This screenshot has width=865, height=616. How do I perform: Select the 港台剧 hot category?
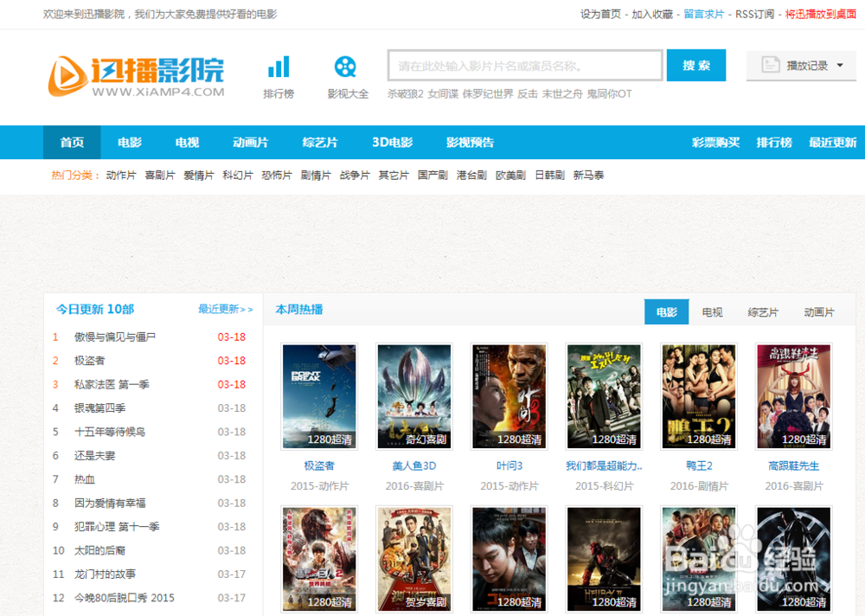point(471,176)
